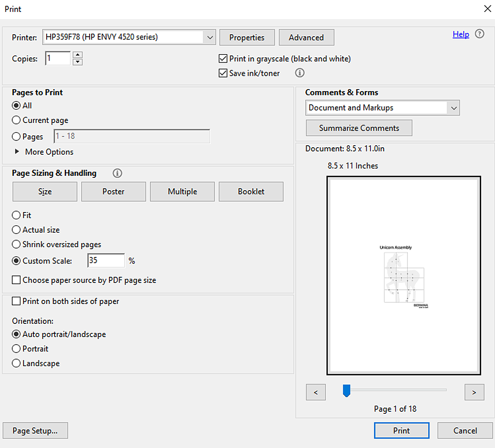Enable Print on both sides of paper

(16, 301)
